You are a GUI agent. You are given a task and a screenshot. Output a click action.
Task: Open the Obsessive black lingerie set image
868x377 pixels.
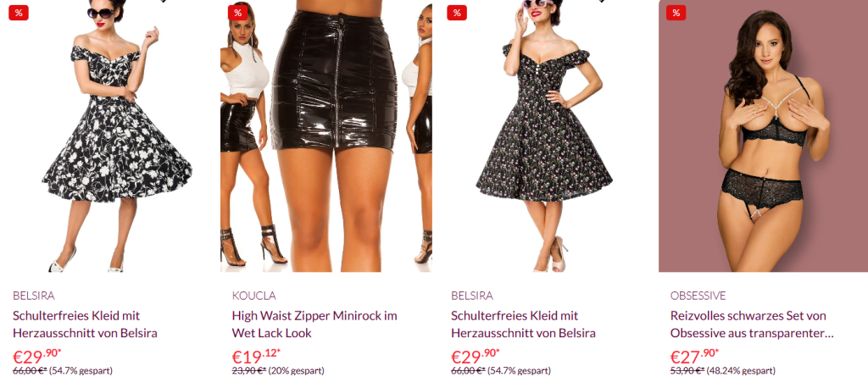764,136
